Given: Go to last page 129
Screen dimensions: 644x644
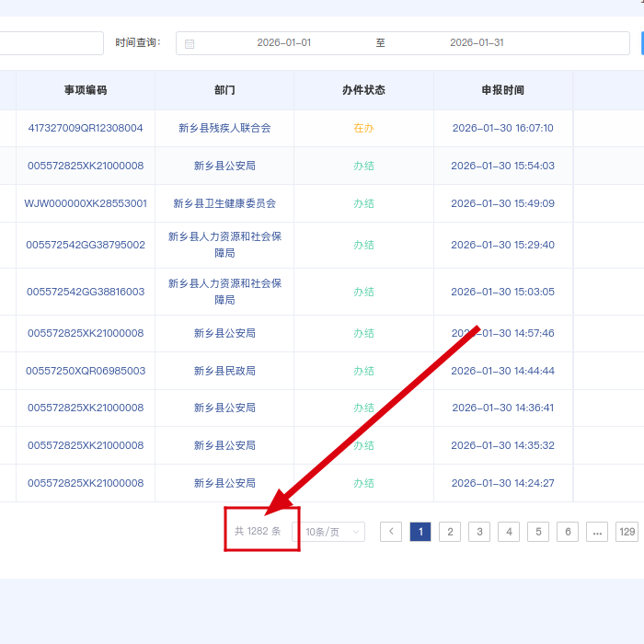Looking at the screenshot, I should pyautogui.click(x=627, y=532).
